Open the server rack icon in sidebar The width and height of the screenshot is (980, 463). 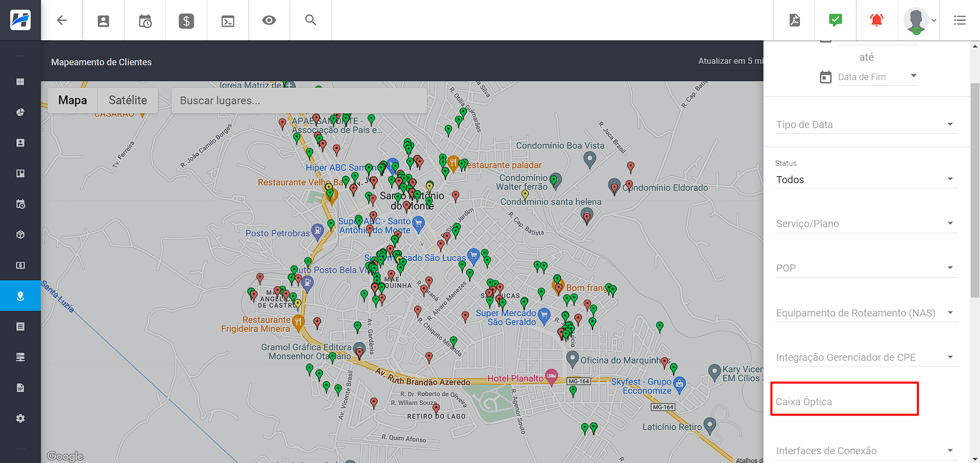(20, 357)
